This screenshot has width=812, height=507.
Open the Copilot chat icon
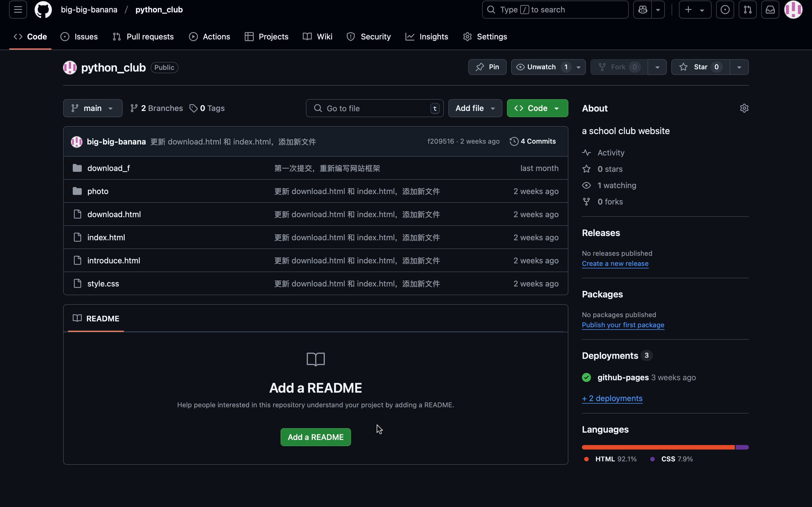(643, 9)
